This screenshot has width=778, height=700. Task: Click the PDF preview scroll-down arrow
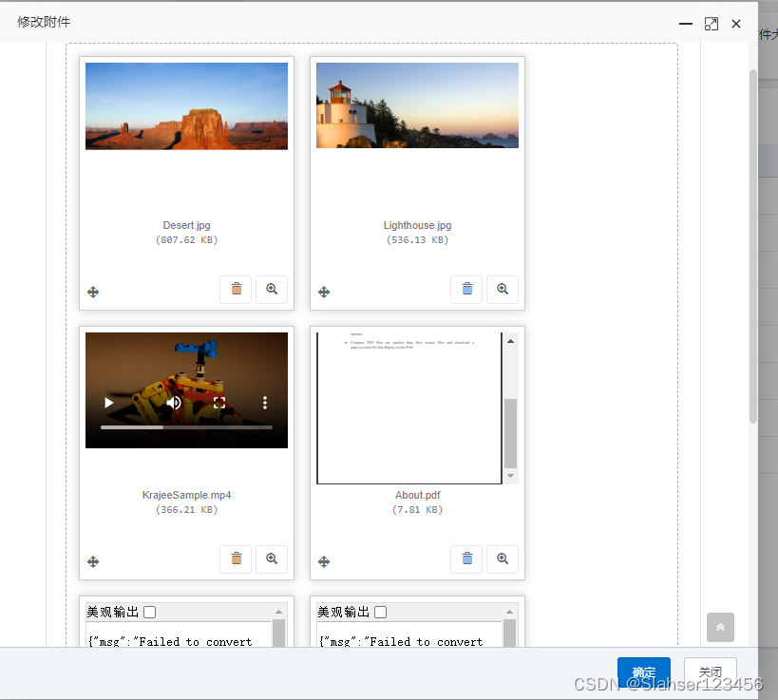point(510,476)
